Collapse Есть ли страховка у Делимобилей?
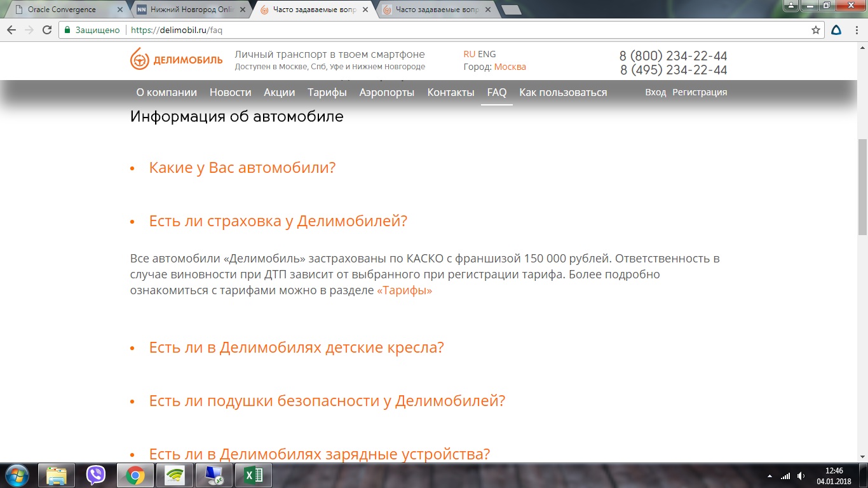Image resolution: width=868 pixels, height=488 pixels. point(278,221)
